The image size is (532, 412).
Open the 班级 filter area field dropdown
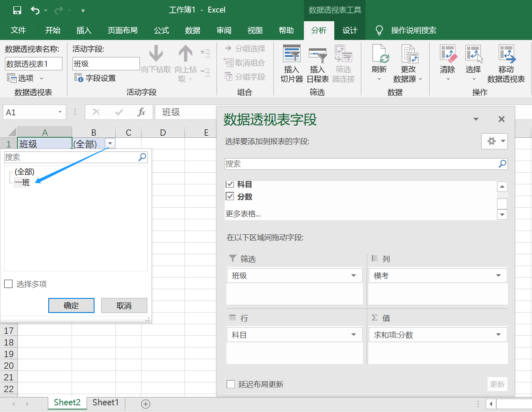pyautogui.click(x=353, y=275)
